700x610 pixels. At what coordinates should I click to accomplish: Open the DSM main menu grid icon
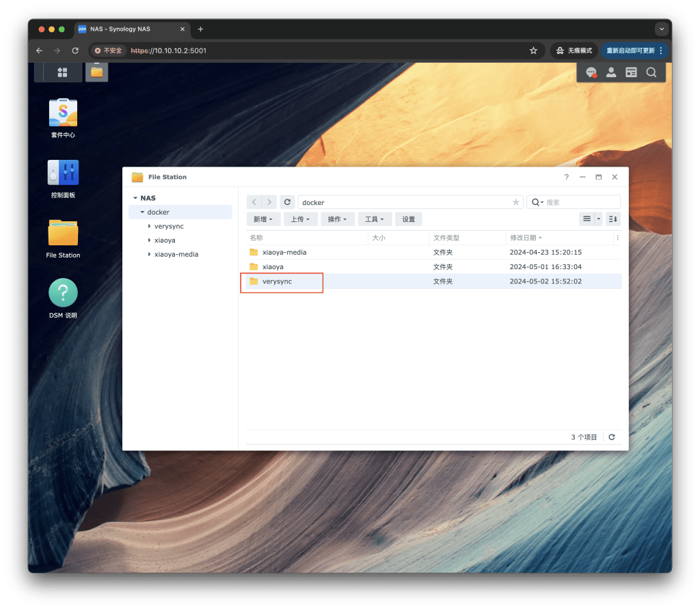[x=62, y=72]
